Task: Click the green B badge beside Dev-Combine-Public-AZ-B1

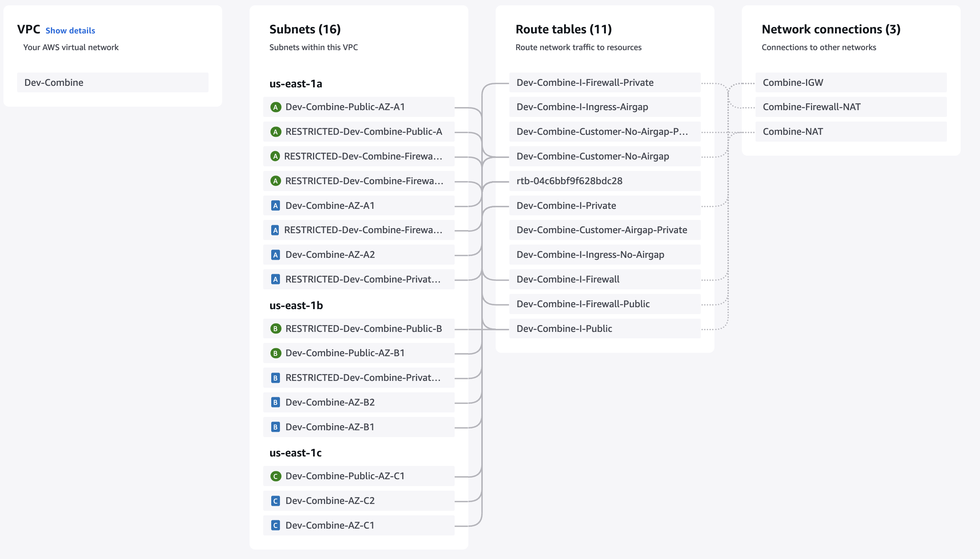Action: point(275,353)
